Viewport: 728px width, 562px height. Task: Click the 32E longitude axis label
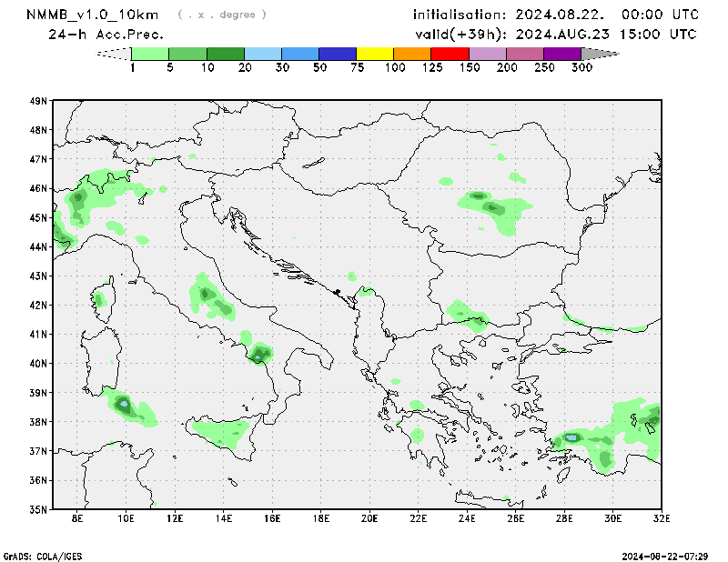tap(662, 518)
